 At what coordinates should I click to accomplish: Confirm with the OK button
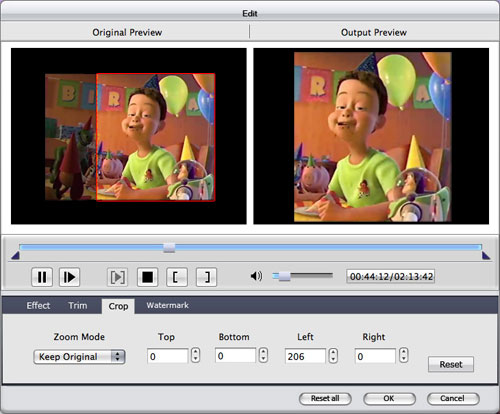(389, 398)
